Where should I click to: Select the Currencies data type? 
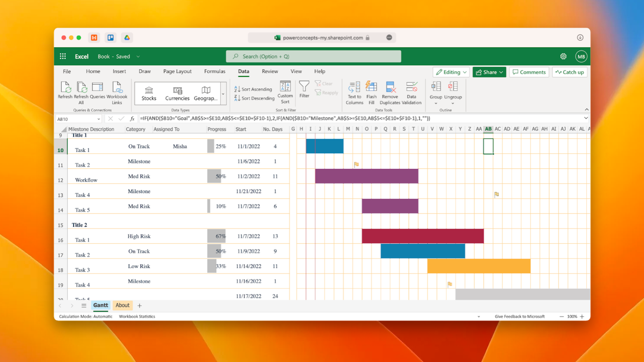(177, 94)
